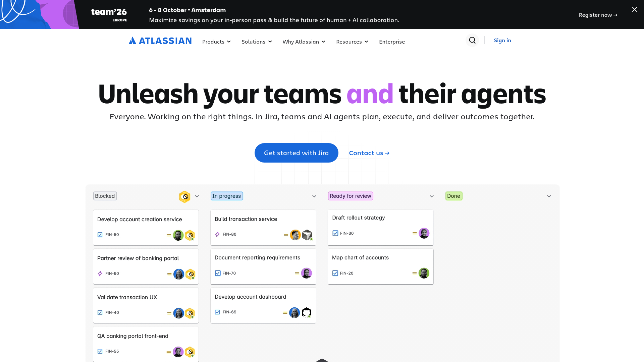Open Draft rollout strategy card
The height and width of the screenshot is (362, 644).
point(381,228)
